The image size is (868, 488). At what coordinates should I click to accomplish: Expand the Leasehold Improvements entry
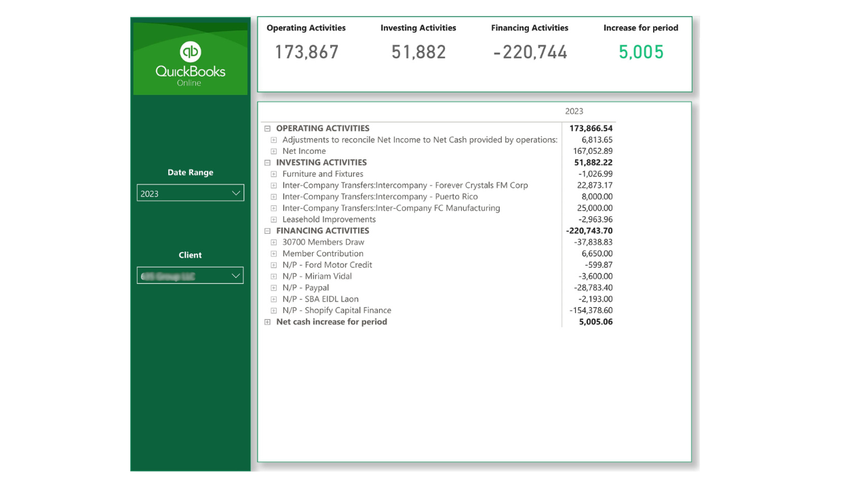pos(273,219)
